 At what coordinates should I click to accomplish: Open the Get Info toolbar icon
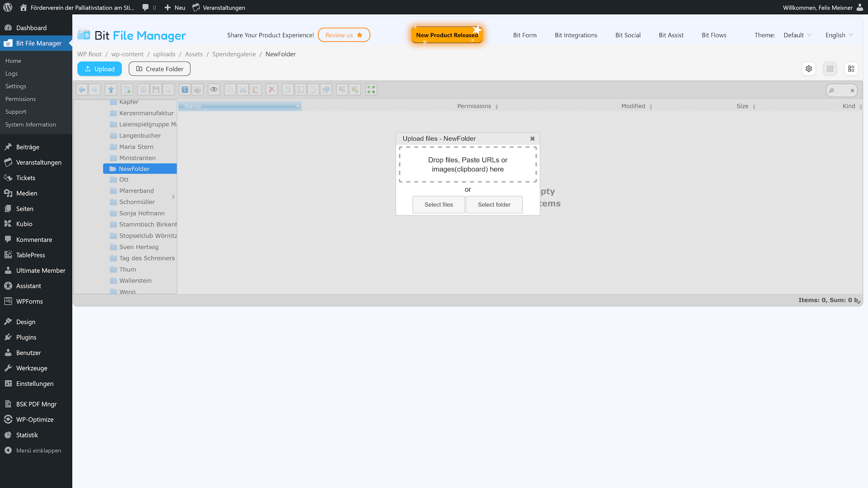185,89
